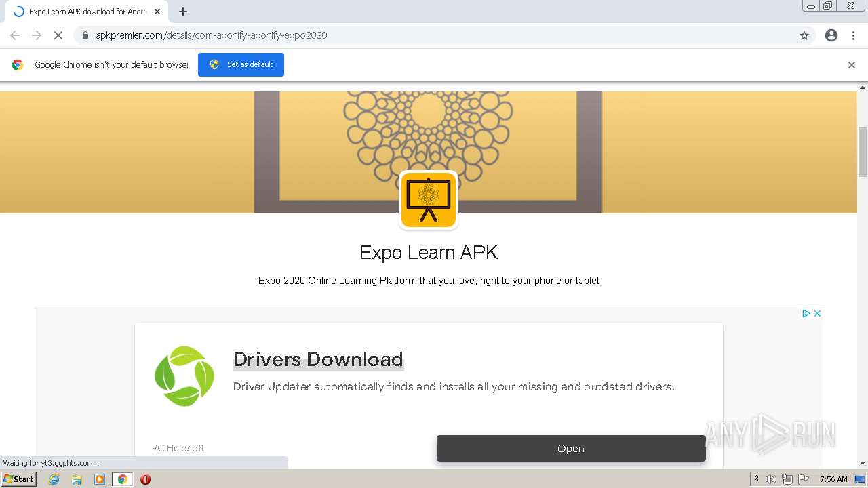Open the Chrome profile avatar menu
This screenshot has width=868, height=488.
pos(831,35)
